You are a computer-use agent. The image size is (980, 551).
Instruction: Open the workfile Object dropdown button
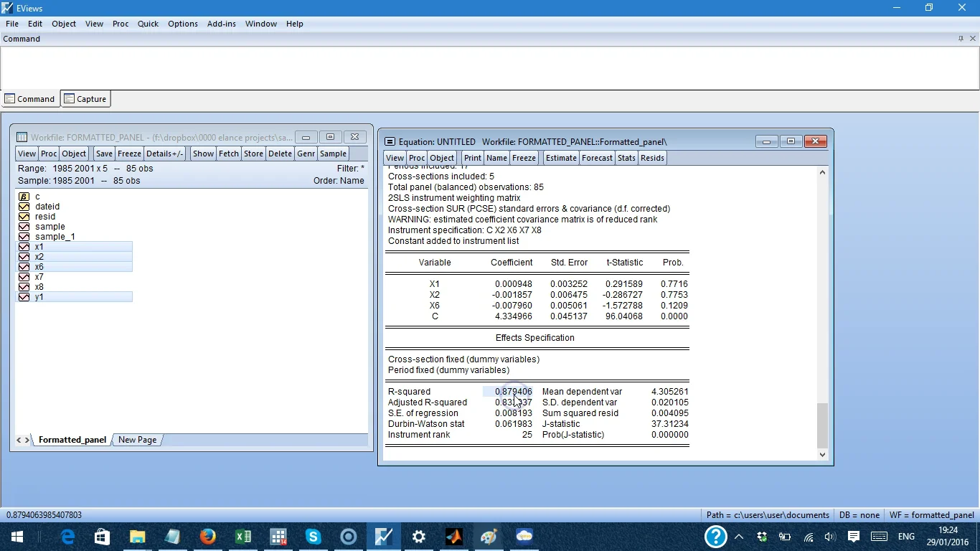[74, 154]
